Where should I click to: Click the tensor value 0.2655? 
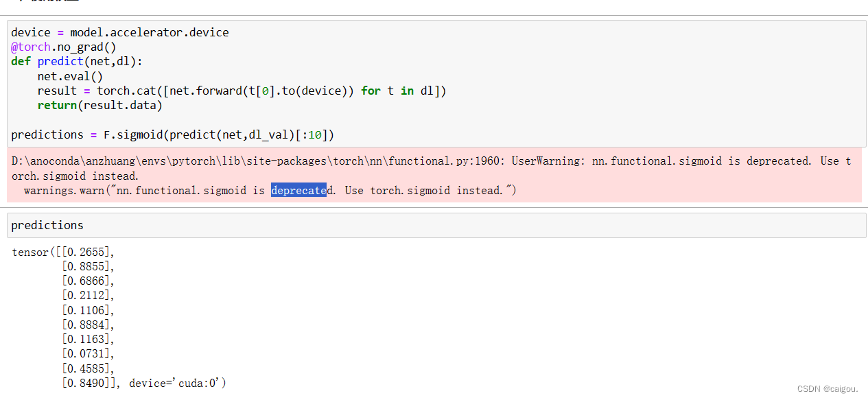86,252
